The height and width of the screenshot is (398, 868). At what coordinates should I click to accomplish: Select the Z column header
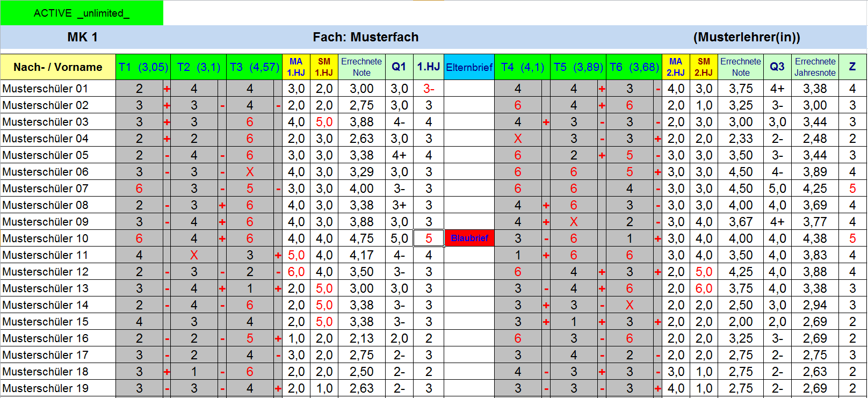pos(852,67)
